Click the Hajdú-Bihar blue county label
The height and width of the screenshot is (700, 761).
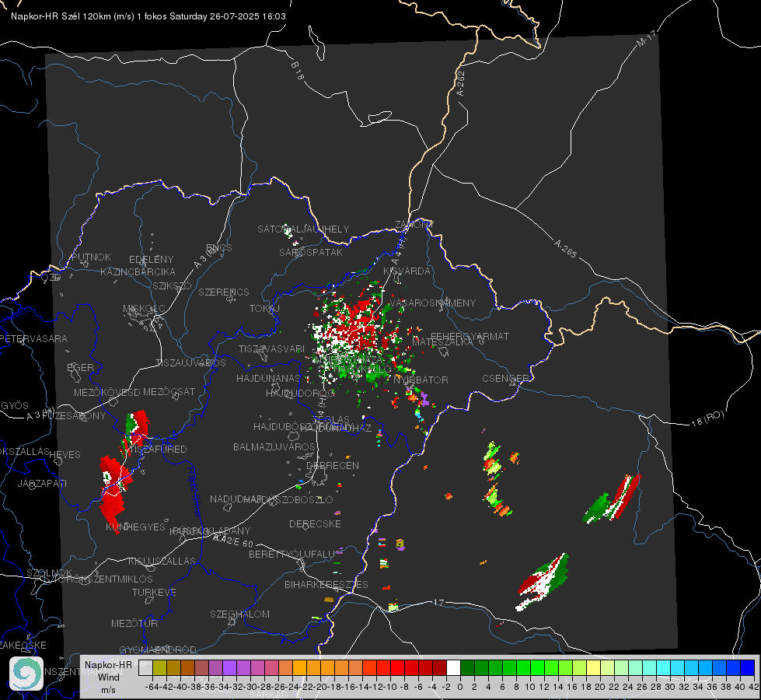pos(194,492)
